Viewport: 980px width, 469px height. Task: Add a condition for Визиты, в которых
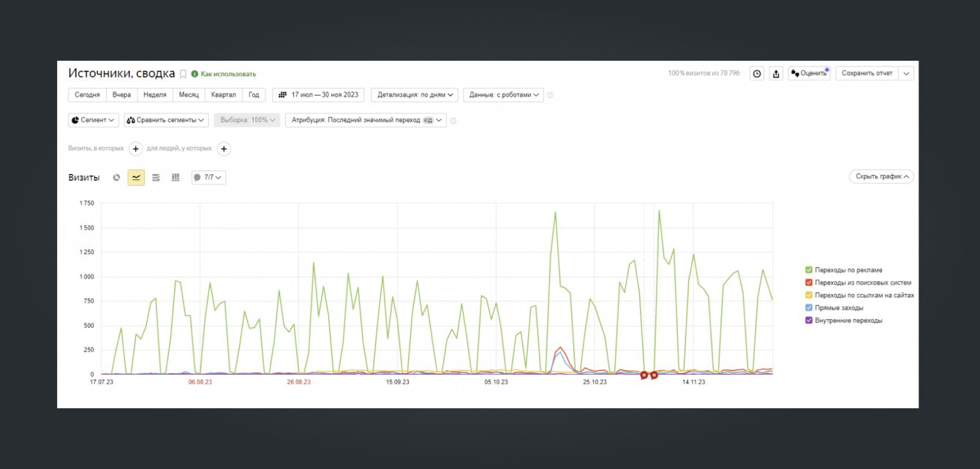pyautogui.click(x=136, y=149)
